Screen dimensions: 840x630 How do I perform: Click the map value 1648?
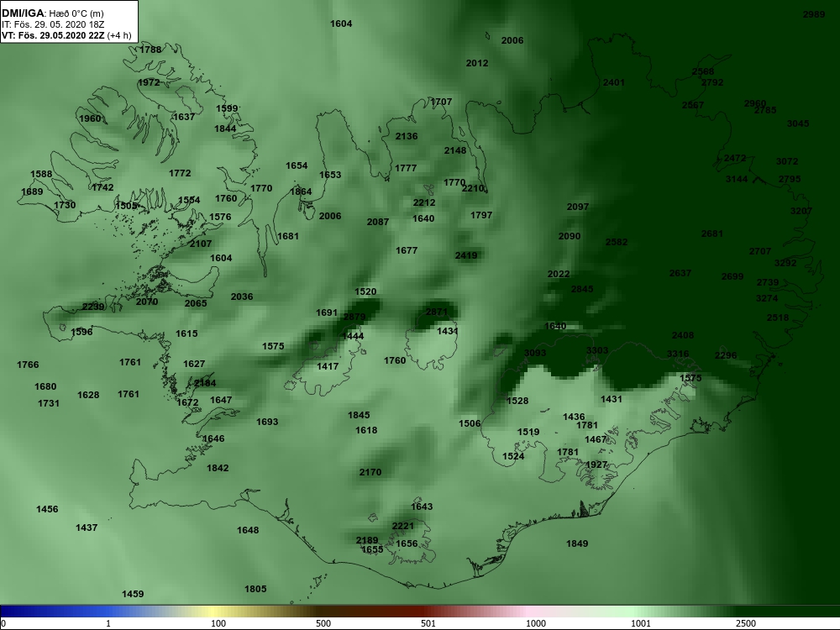(248, 530)
